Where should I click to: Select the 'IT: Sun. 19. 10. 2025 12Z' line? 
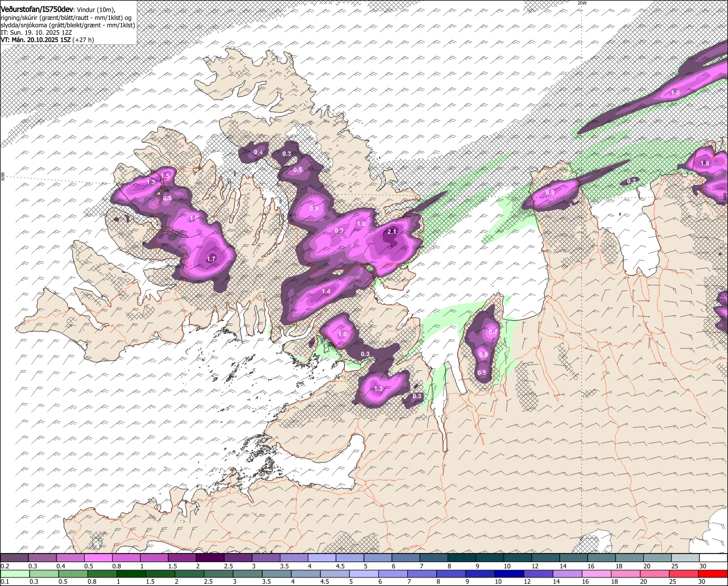click(36, 32)
